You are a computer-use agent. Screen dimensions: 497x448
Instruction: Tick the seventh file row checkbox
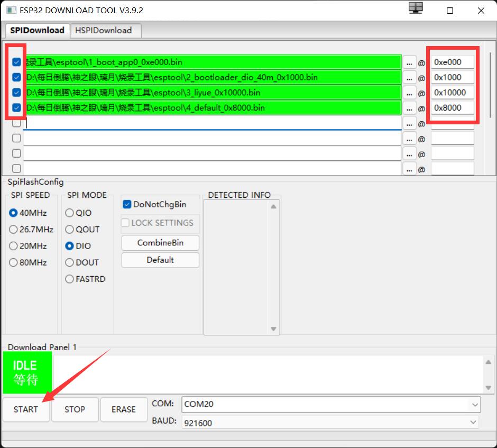pos(16,153)
